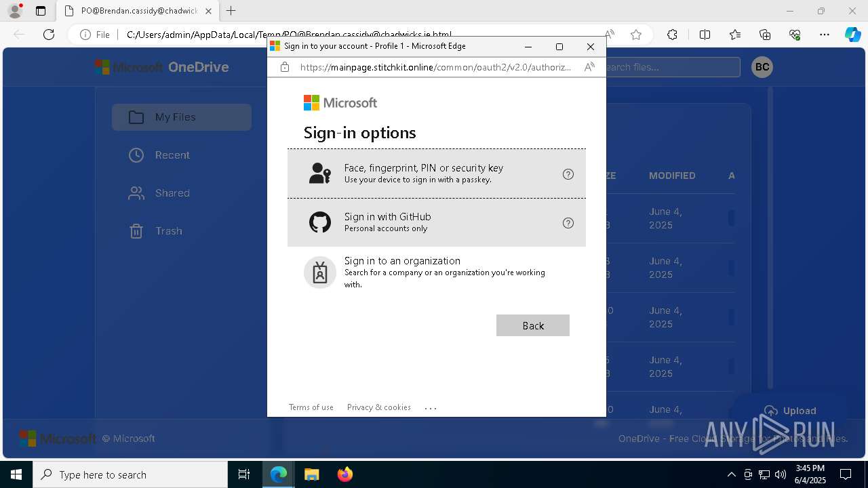
Task: Show hidden system tray icons
Action: pyautogui.click(x=731, y=474)
